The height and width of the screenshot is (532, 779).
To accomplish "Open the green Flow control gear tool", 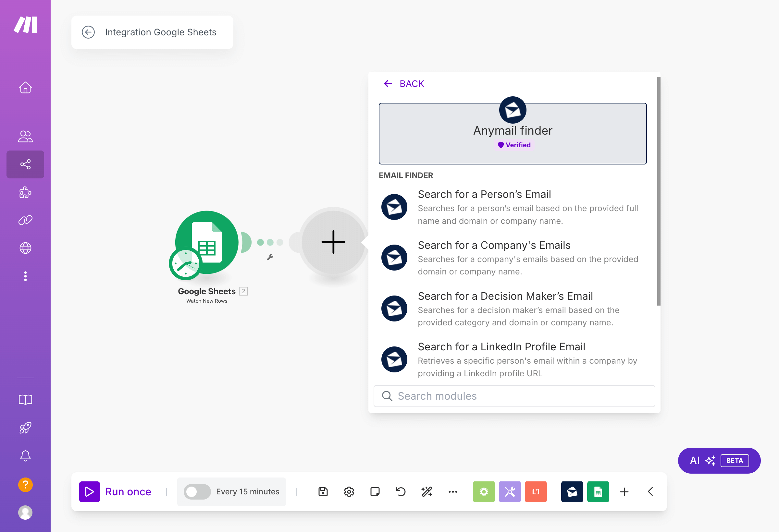I will pos(484,491).
